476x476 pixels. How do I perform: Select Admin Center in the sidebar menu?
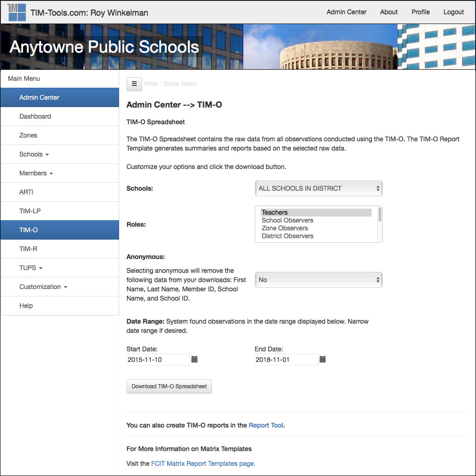tap(60, 97)
